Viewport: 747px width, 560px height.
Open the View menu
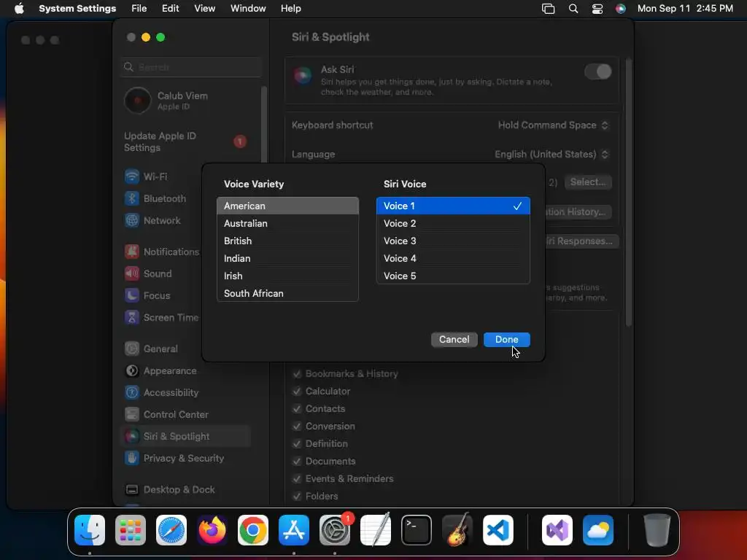pyautogui.click(x=204, y=9)
